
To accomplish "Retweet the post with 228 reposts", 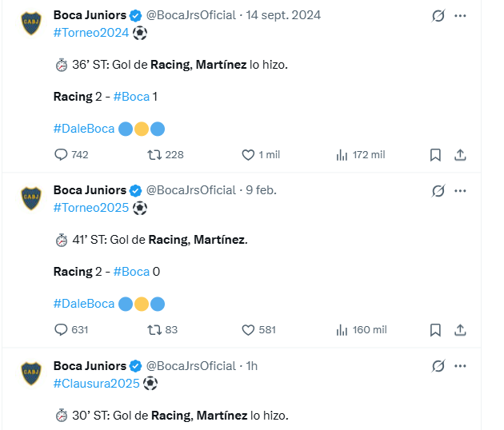I will click(x=156, y=154).
